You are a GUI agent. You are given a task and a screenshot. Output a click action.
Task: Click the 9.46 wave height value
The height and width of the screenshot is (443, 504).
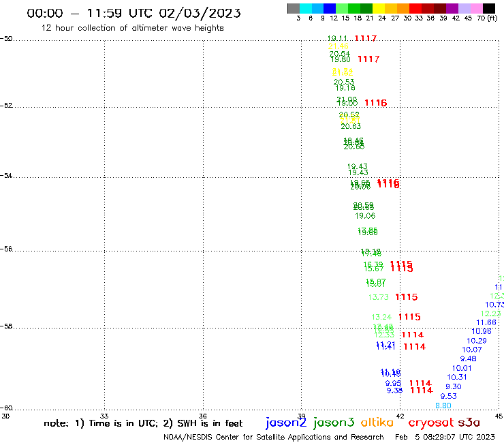click(469, 358)
